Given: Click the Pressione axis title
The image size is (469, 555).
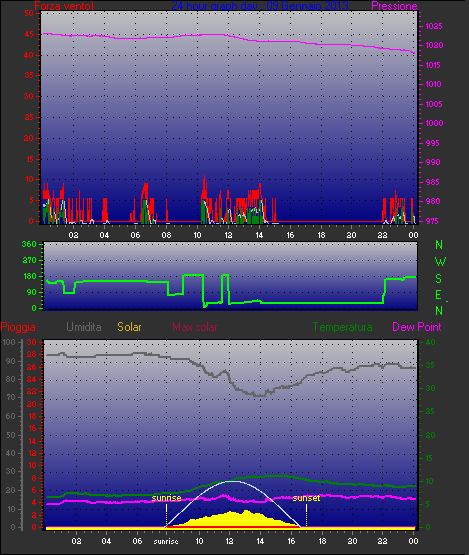Looking at the screenshot, I should [x=394, y=6].
